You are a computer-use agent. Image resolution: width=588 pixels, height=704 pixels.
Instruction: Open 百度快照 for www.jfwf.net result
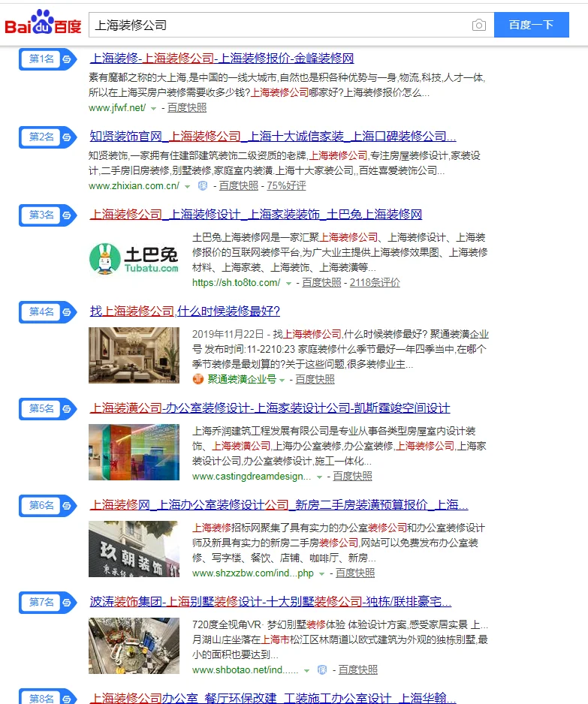click(x=187, y=108)
